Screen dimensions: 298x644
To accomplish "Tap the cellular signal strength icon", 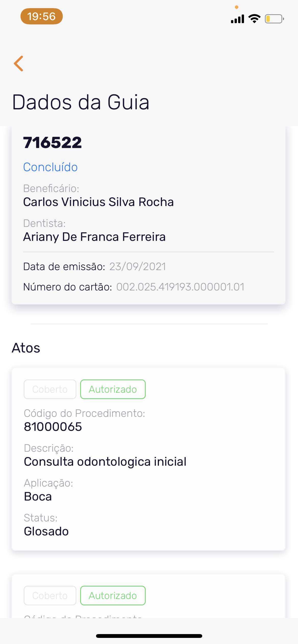I will click(x=237, y=19).
